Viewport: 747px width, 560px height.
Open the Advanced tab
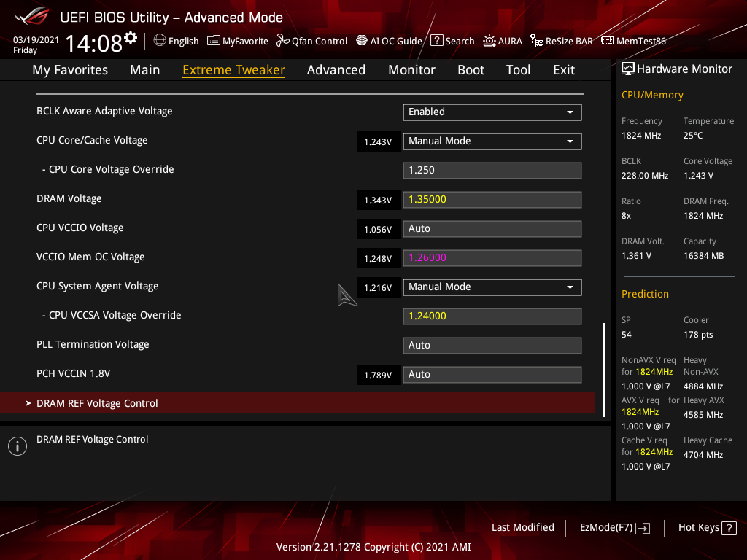tap(336, 70)
